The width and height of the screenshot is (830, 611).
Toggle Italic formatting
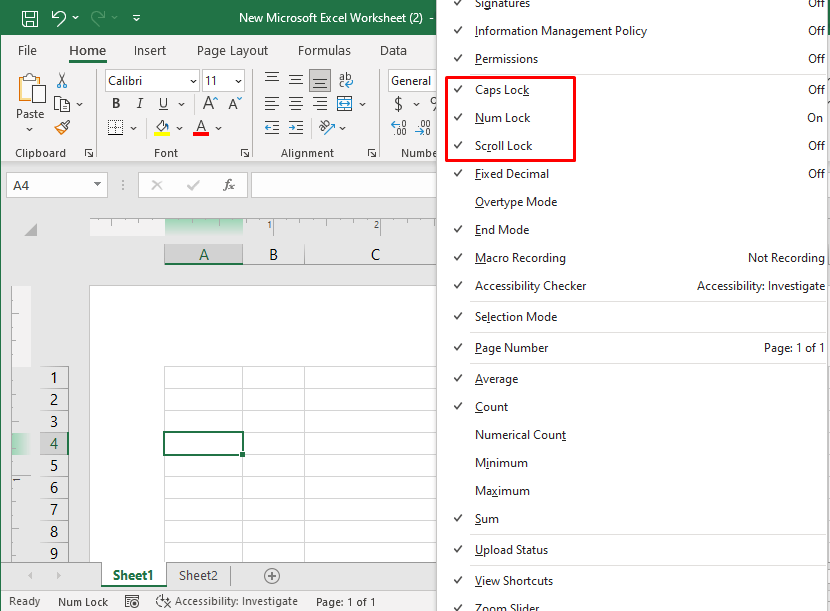(x=139, y=104)
